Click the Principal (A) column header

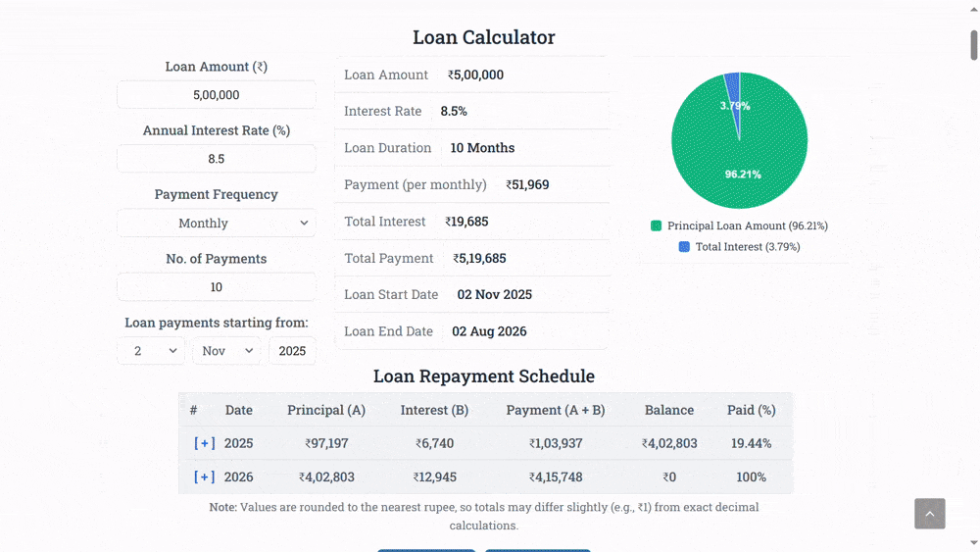tap(326, 410)
